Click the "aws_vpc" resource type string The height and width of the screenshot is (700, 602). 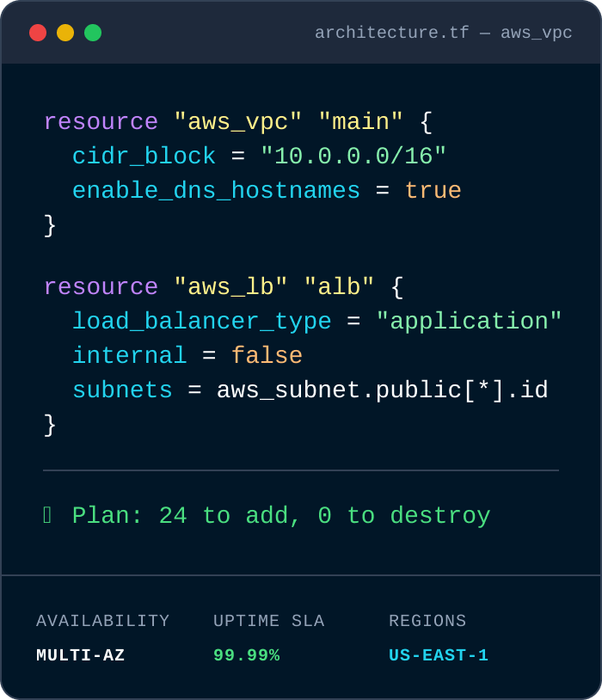238,122
